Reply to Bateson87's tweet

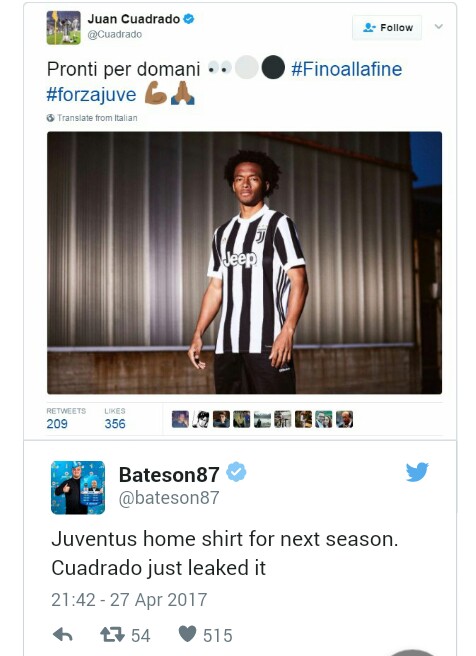pos(63,635)
